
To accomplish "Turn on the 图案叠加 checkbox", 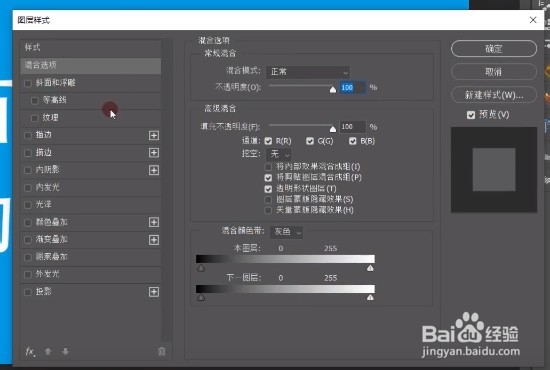I will tap(28, 257).
